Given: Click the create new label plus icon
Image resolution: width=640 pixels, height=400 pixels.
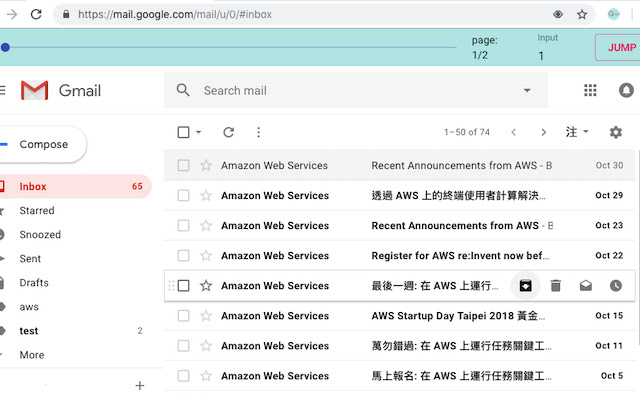Looking at the screenshot, I should (140, 385).
